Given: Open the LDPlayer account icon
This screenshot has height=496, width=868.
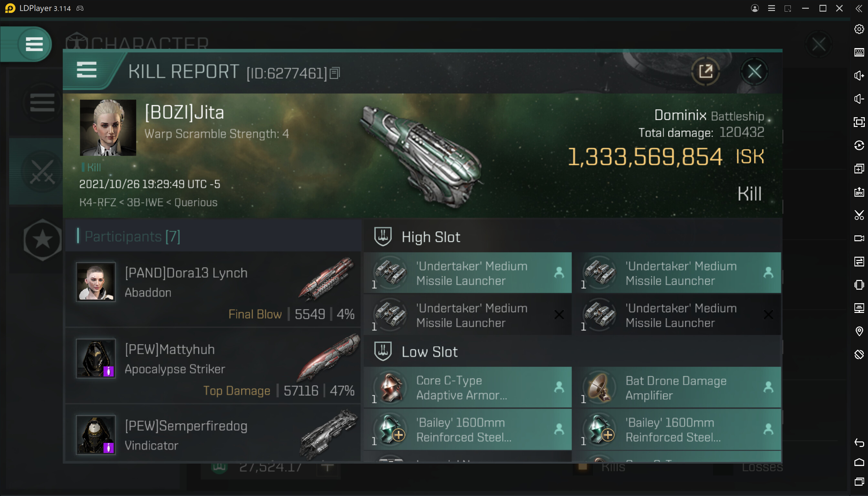Looking at the screenshot, I should pyautogui.click(x=755, y=8).
